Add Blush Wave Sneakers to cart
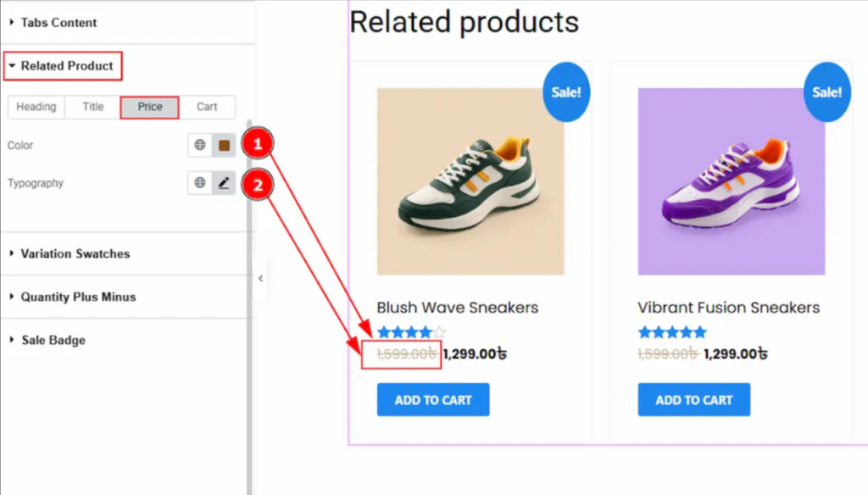The width and height of the screenshot is (868, 495). pyautogui.click(x=433, y=400)
